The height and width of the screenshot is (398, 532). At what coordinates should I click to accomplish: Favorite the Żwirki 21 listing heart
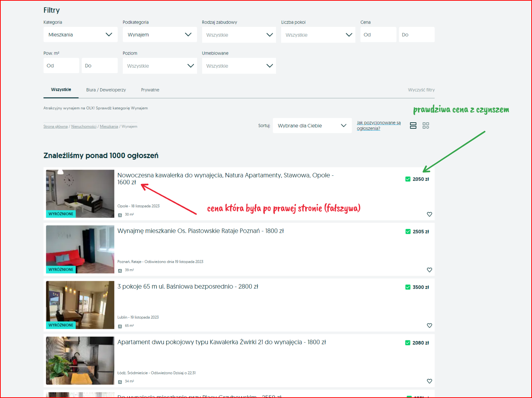tap(429, 381)
